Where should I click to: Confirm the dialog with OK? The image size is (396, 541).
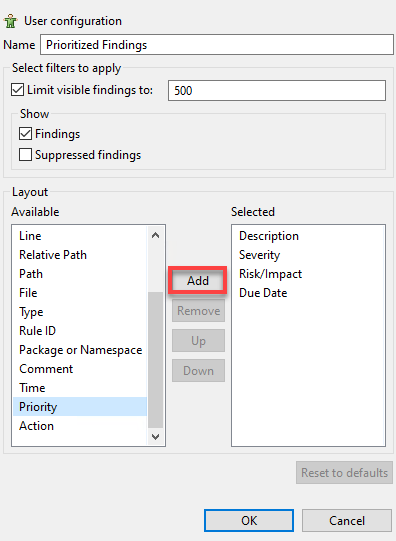click(249, 520)
